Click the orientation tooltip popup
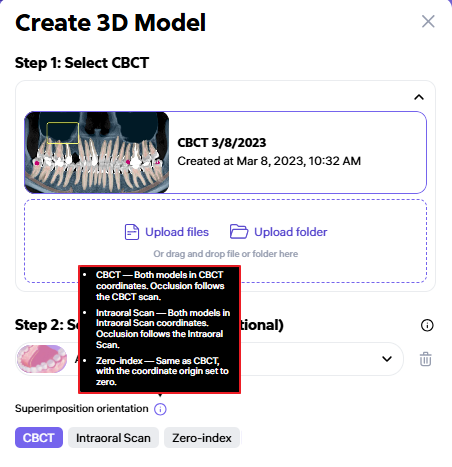 coord(159,329)
